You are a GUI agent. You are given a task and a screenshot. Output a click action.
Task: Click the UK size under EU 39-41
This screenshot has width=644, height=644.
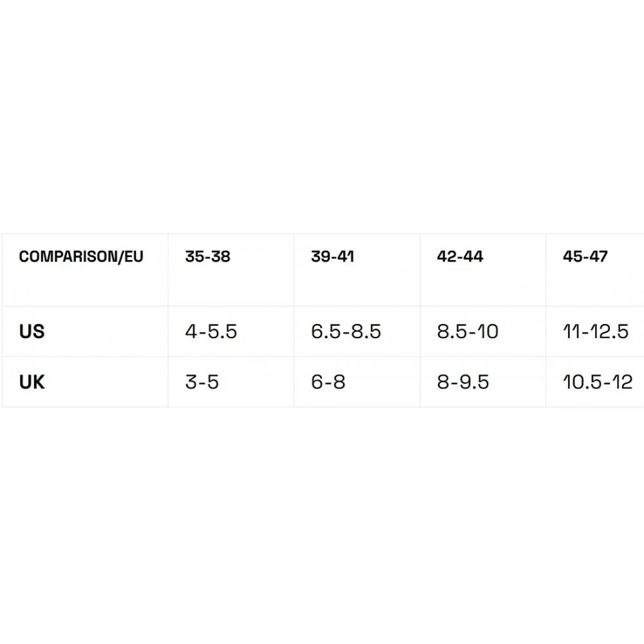pos(328,382)
